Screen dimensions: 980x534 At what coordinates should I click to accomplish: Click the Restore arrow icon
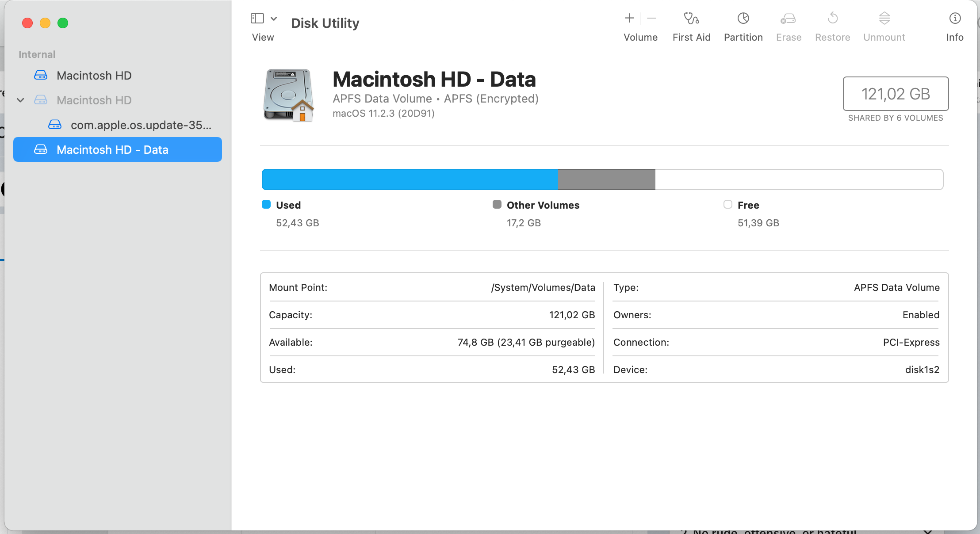[x=832, y=18]
